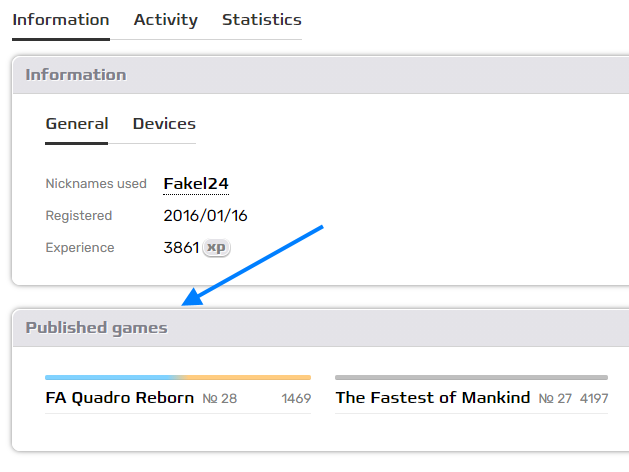Click the experience value 3861
Viewport: 629px width, 472px height.
click(181, 248)
